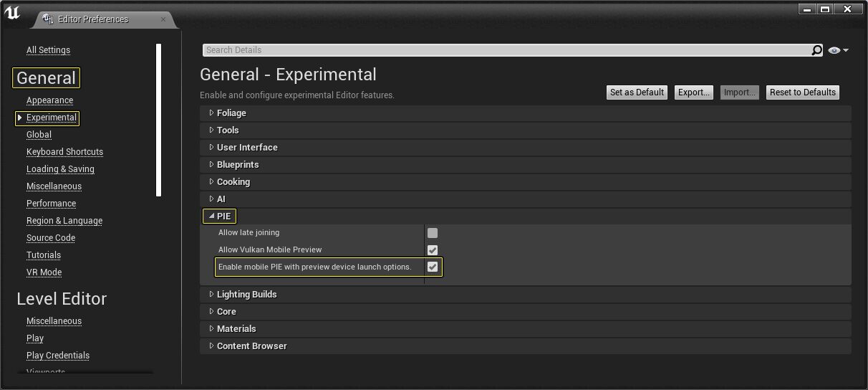Disable mobile PIE preview device checkbox
The image size is (868, 390).
pyautogui.click(x=433, y=267)
